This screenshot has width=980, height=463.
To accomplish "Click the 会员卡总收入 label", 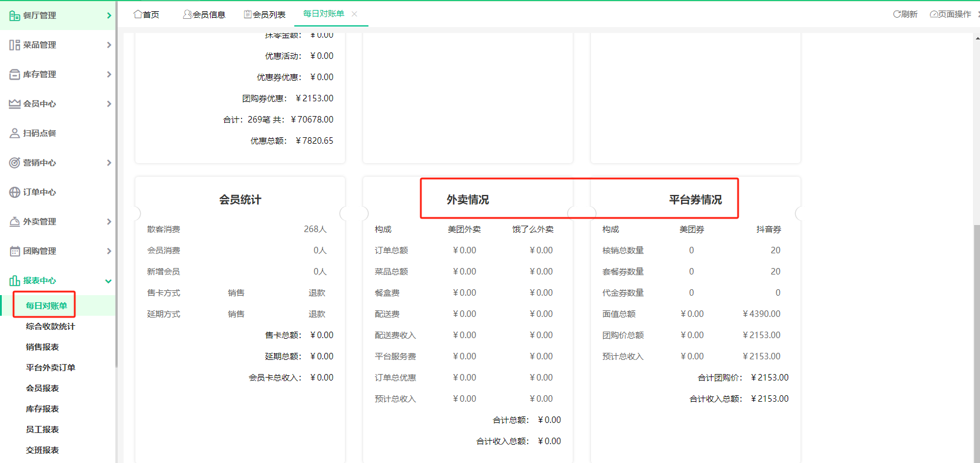I will tap(275, 378).
